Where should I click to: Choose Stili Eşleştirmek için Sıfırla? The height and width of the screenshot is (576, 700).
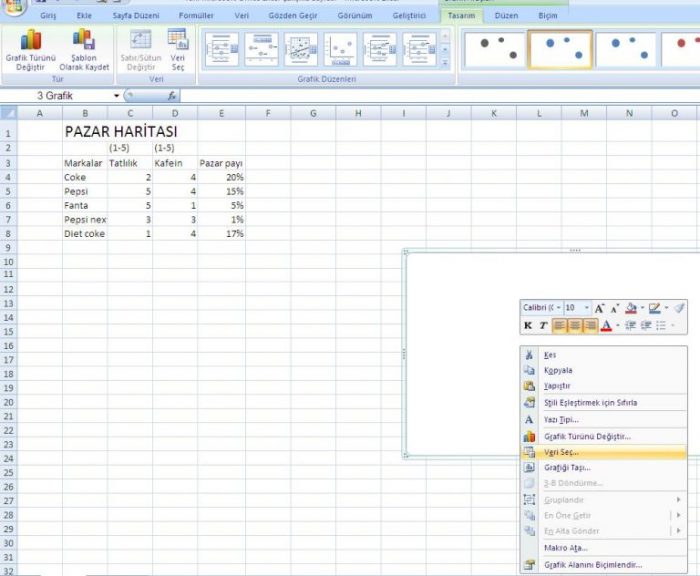coord(604,403)
